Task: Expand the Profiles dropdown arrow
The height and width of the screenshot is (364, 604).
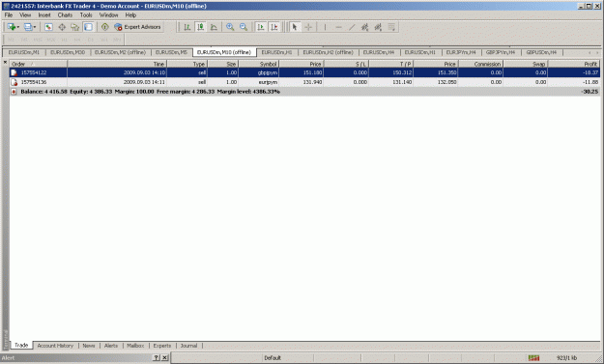Action: [35, 27]
